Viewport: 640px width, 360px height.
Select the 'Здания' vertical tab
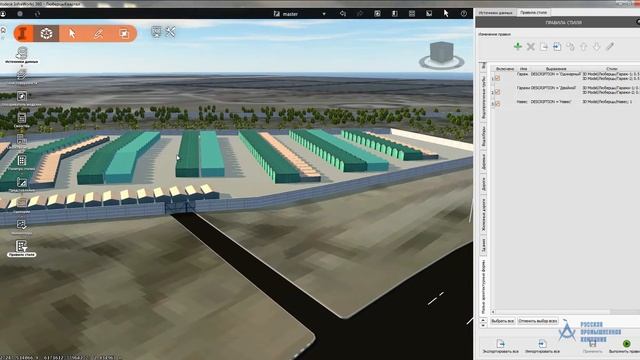tap(484, 245)
